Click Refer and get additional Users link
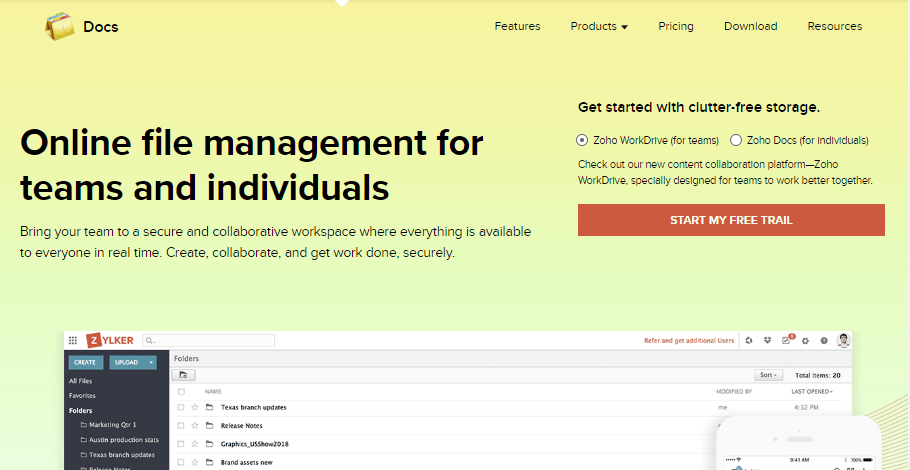This screenshot has height=470, width=910. [689, 341]
